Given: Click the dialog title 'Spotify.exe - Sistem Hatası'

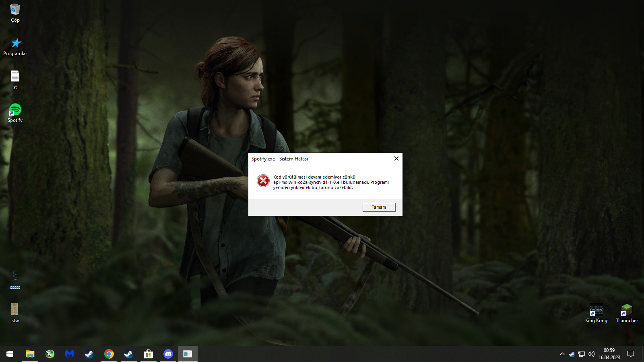Looking at the screenshot, I should pyautogui.click(x=280, y=159).
